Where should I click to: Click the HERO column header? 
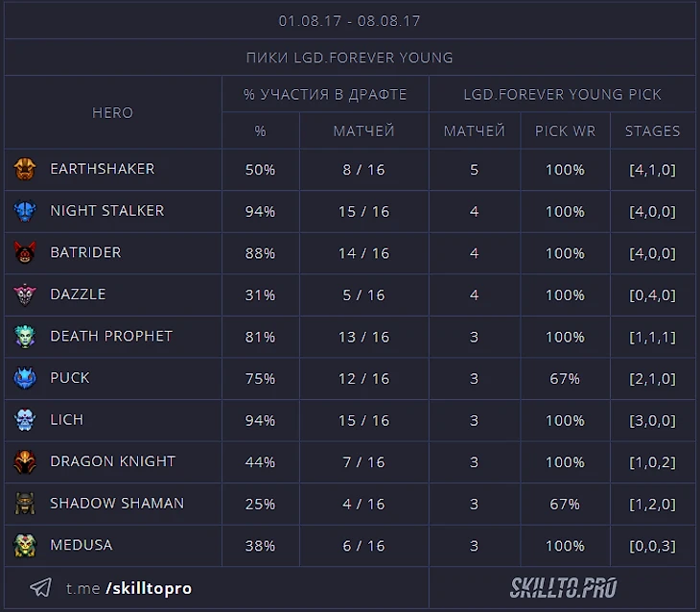[x=112, y=112]
